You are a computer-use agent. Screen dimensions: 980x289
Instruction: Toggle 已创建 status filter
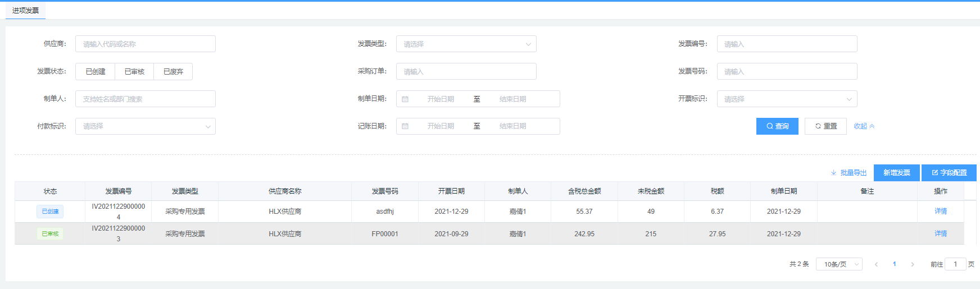click(x=96, y=72)
